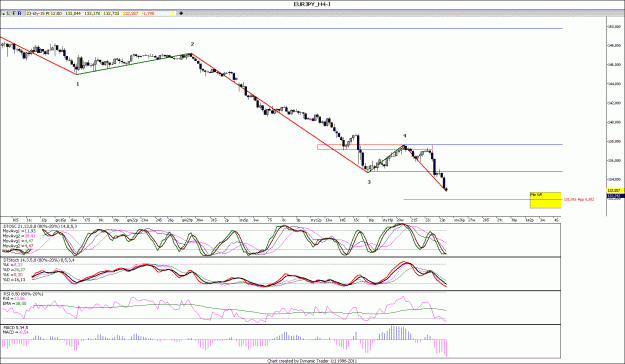Click the DTStoch indicator title text
This screenshot has height=364, width=625.
pyautogui.click(x=38, y=260)
